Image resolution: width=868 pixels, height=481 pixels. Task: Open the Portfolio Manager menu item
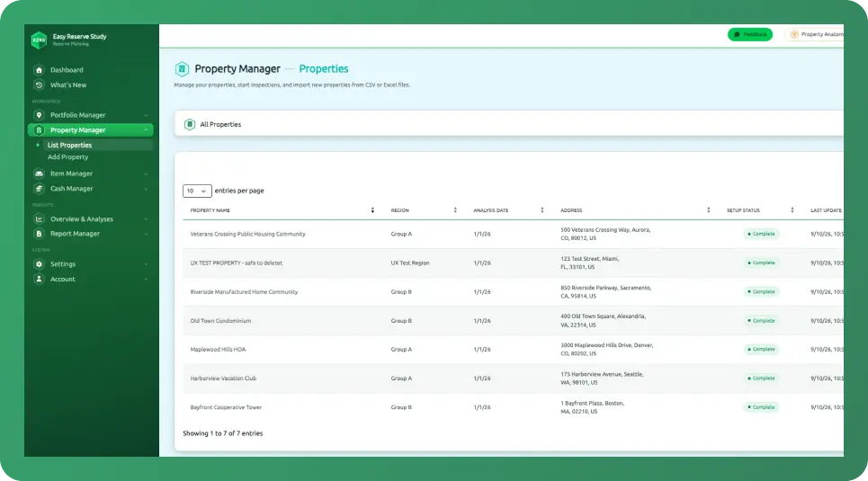90,115
